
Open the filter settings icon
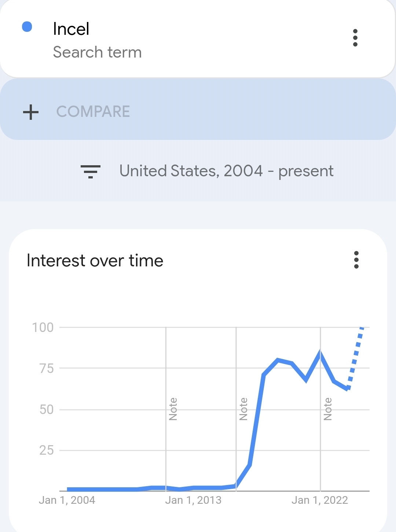[90, 171]
